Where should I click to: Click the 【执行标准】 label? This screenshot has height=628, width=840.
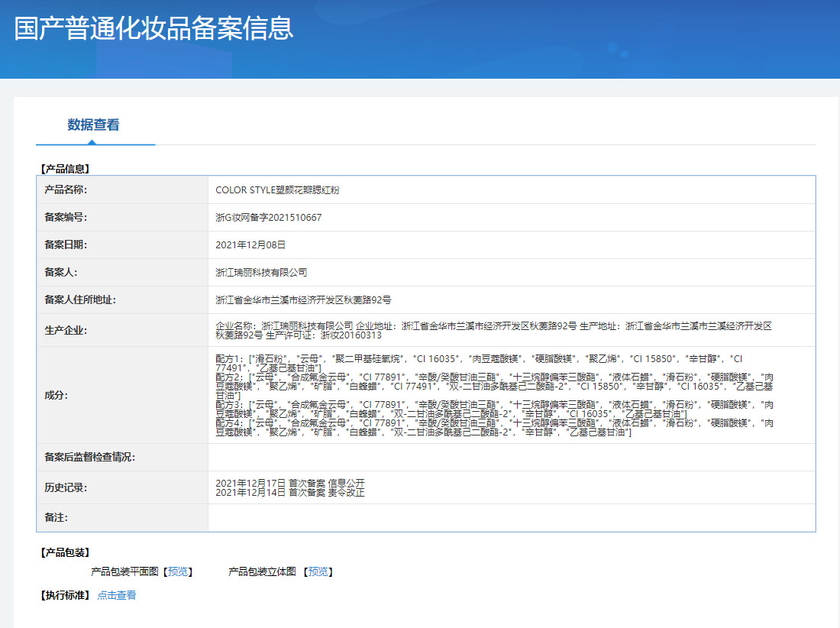65,595
